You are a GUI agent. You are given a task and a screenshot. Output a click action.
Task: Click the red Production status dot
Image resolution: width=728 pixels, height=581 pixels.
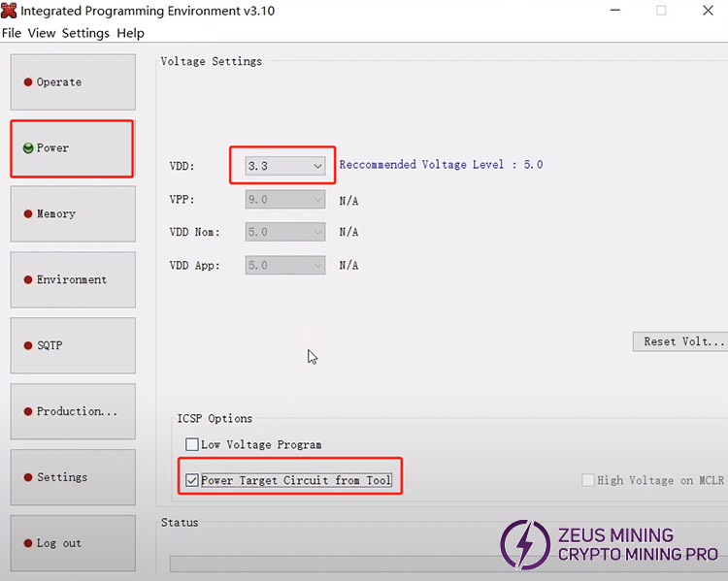tap(28, 411)
